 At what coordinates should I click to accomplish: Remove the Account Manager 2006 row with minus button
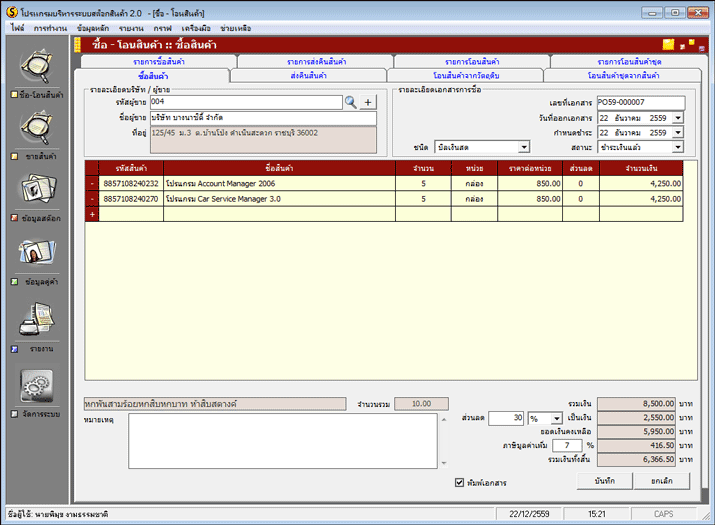click(x=92, y=183)
